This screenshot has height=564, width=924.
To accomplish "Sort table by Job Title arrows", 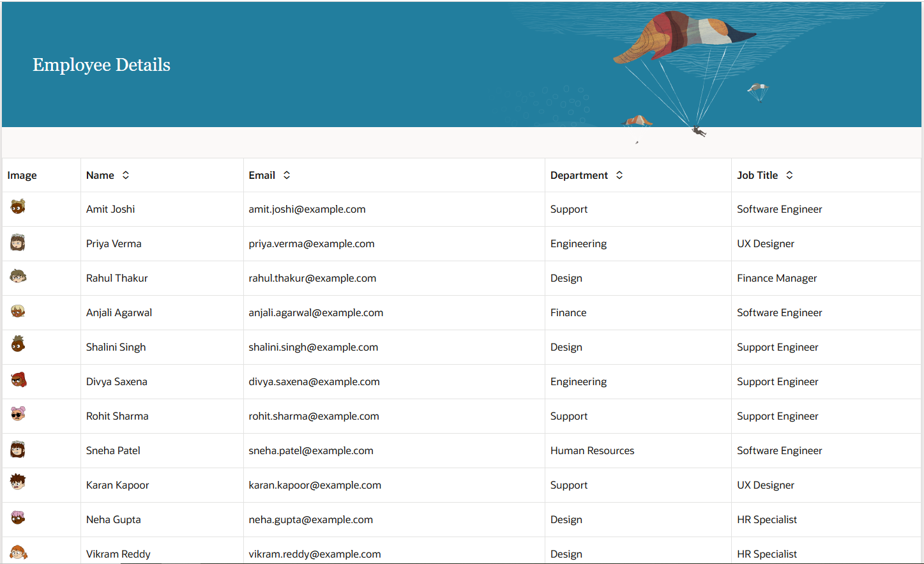I will 789,175.
